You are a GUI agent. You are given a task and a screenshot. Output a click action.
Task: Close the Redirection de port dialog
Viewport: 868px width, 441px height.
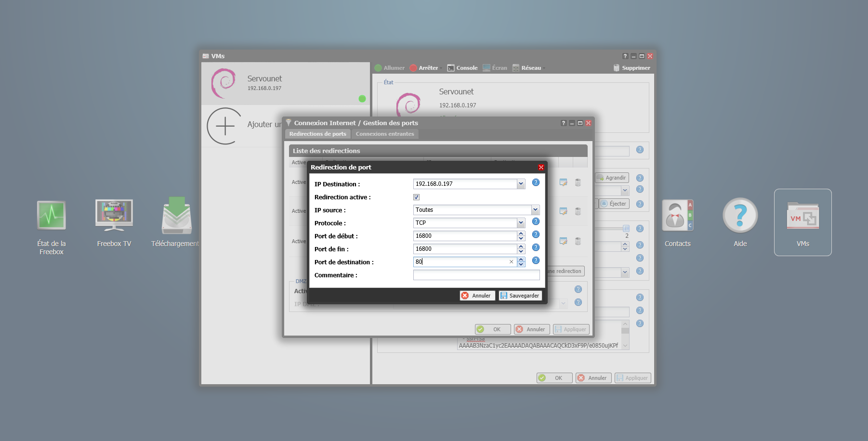[x=541, y=167]
